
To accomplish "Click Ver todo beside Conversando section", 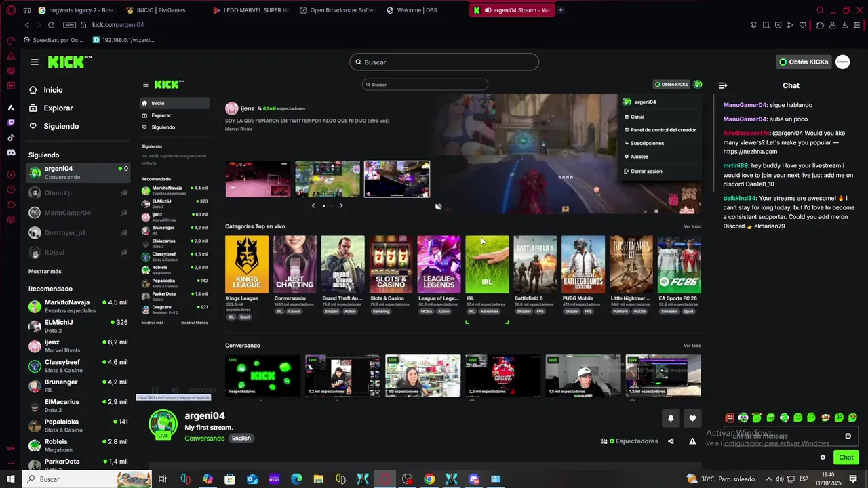I will pyautogui.click(x=692, y=346).
